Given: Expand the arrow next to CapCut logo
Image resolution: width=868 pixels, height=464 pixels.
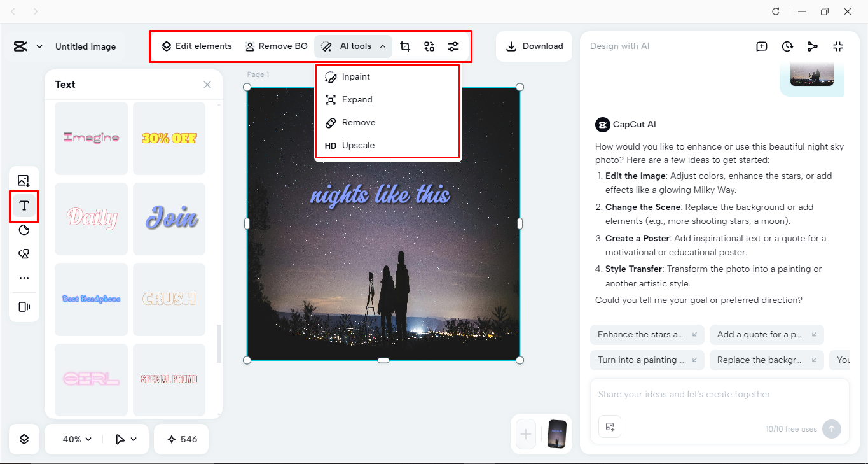Looking at the screenshot, I should (39, 46).
